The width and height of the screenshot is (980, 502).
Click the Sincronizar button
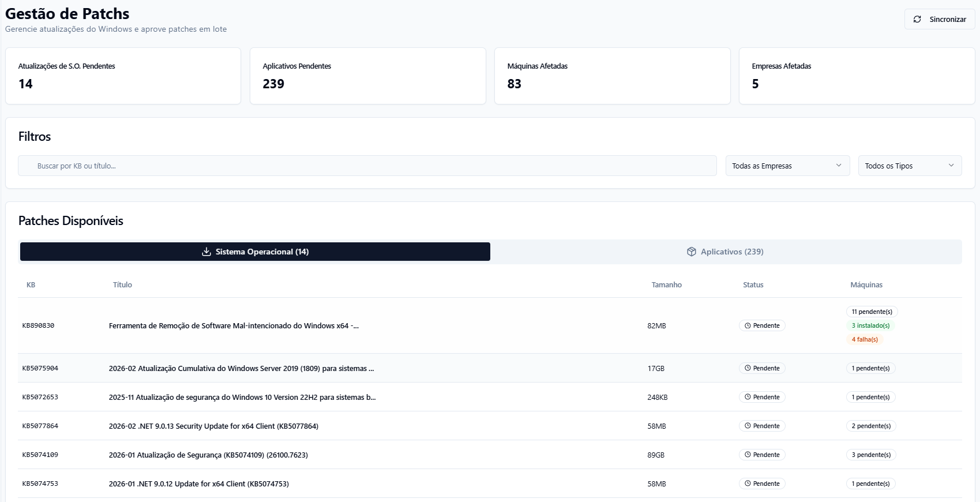click(940, 20)
